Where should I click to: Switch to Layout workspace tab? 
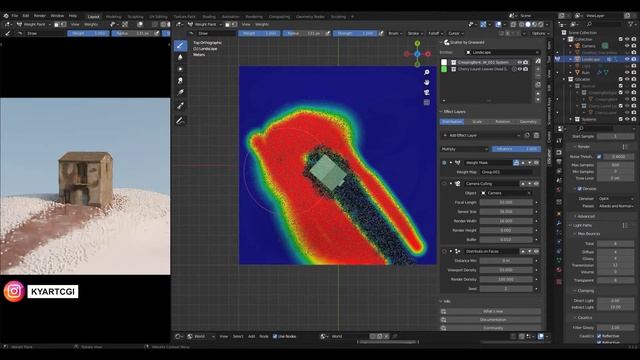(x=93, y=17)
